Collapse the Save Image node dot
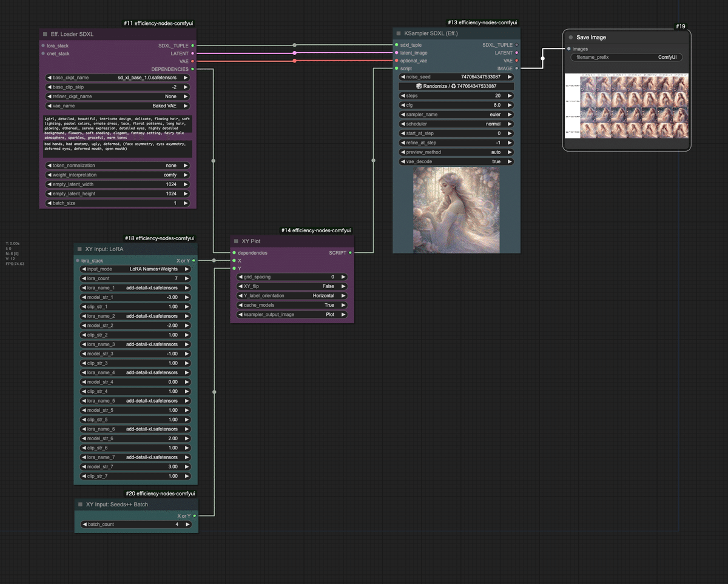 [x=571, y=38]
